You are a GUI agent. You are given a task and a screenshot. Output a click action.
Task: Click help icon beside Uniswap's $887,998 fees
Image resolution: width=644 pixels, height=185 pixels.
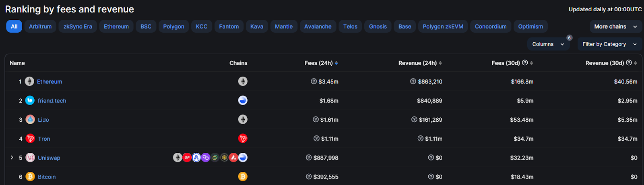click(309, 158)
